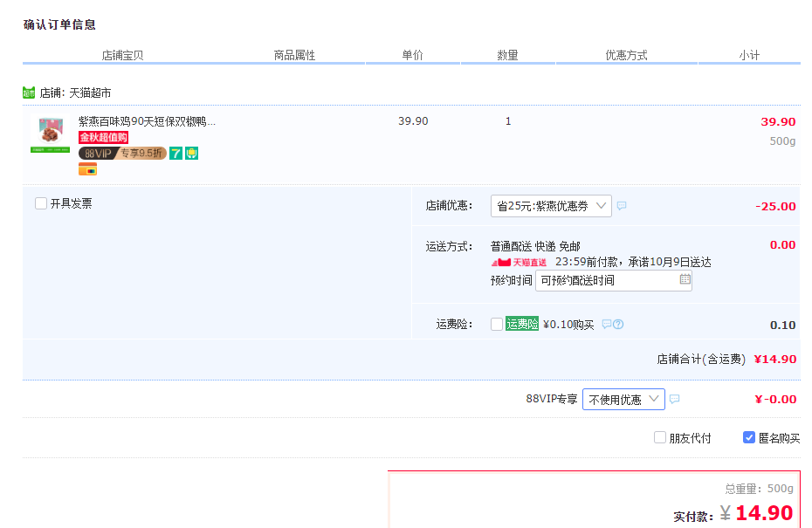Click the -25.00 discount amount
The width and height of the screenshot is (812, 528).
coord(775,206)
